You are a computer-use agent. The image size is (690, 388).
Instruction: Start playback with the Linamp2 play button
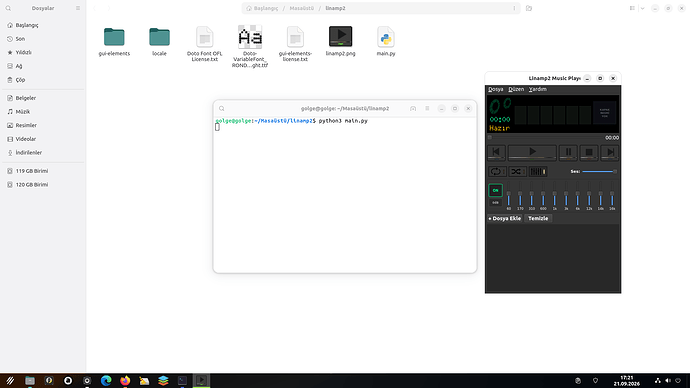532,152
